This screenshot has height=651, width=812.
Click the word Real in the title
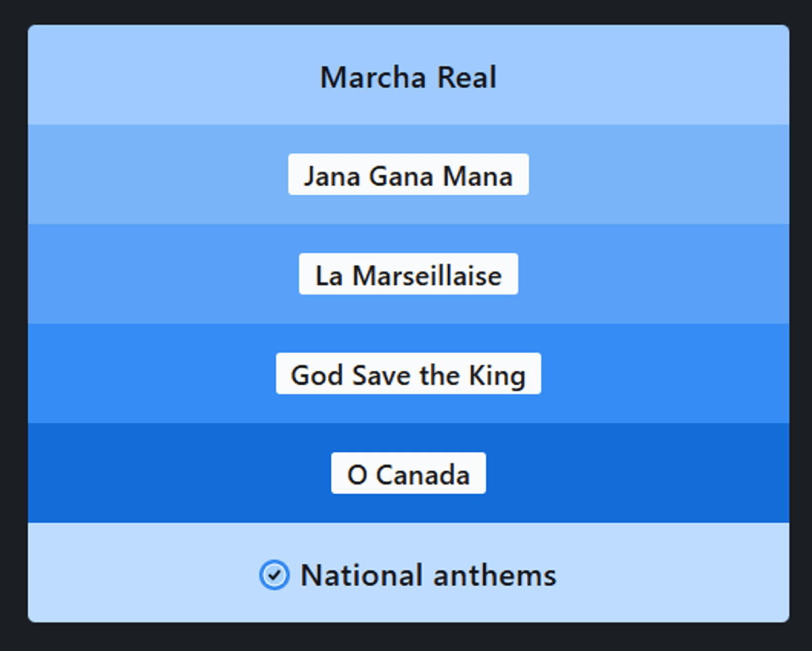pos(466,77)
